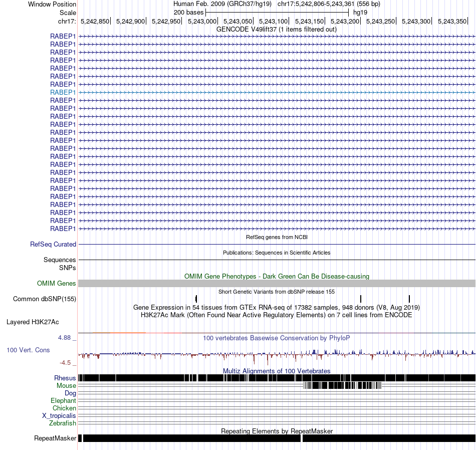
Task: Click the Elephant alignment label
Action: pyautogui.click(x=63, y=401)
